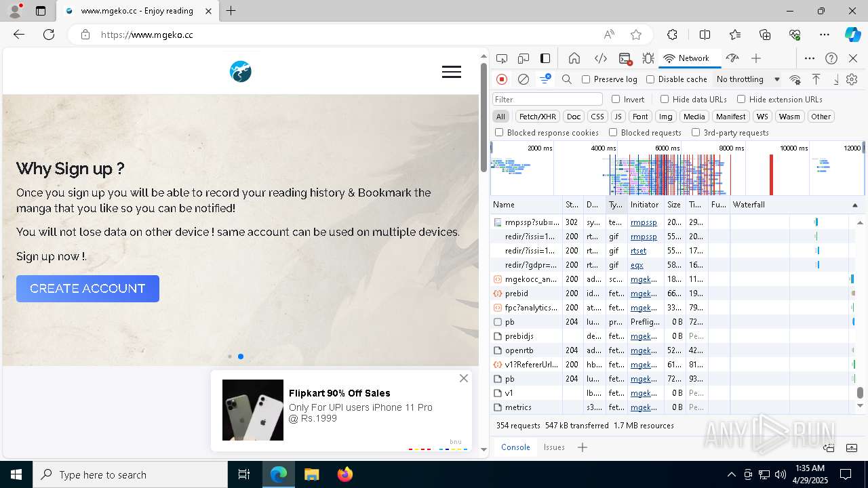The width and height of the screenshot is (868, 488).
Task: Select Media filter type
Action: click(694, 117)
